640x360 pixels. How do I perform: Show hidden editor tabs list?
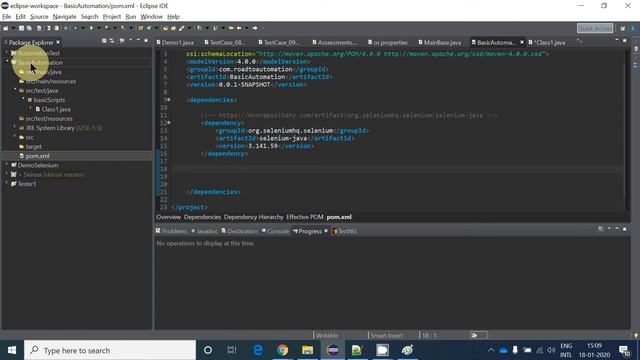(x=579, y=41)
